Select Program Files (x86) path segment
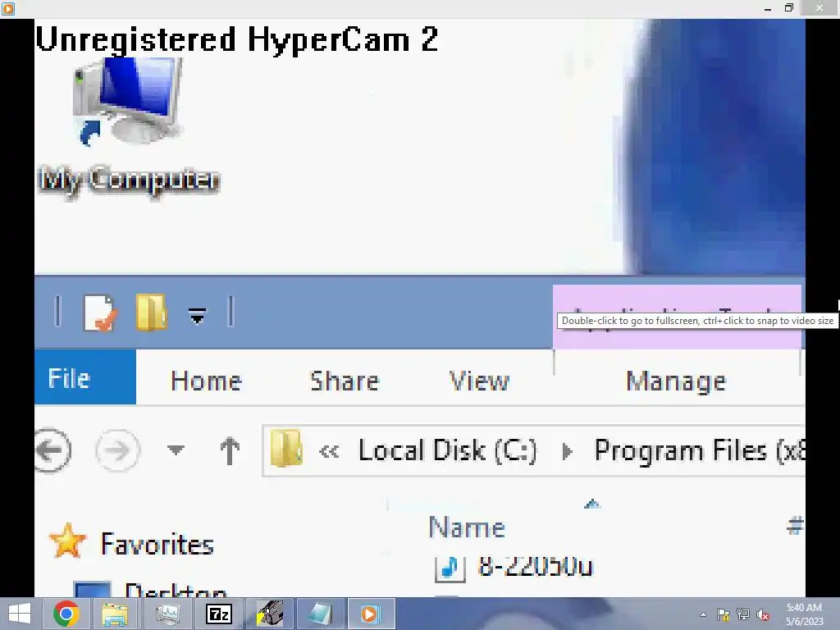Image resolution: width=840 pixels, height=630 pixels. pyautogui.click(x=700, y=450)
